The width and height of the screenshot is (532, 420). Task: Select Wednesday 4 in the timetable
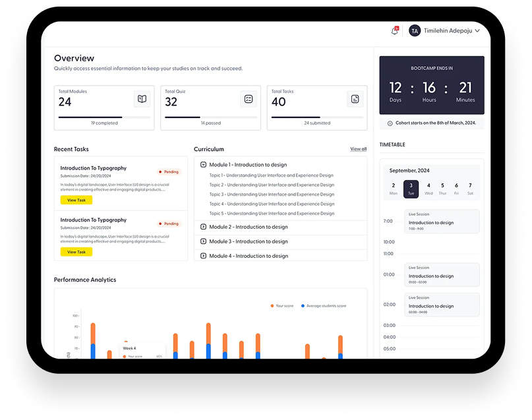coord(429,189)
